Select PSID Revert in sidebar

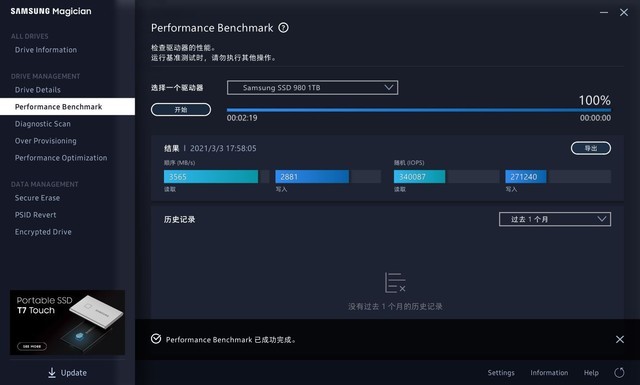pos(36,215)
